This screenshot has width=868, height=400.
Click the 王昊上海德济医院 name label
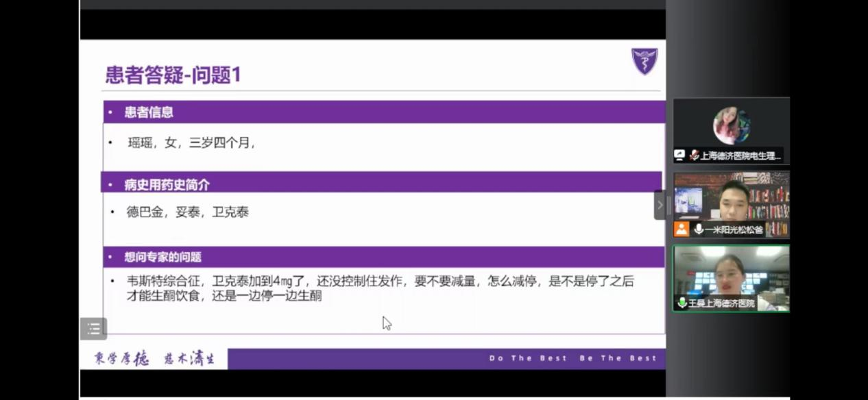point(721,303)
